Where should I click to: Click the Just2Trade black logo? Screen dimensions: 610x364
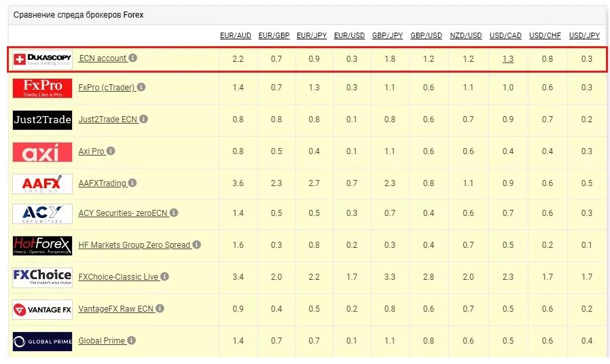click(42, 120)
